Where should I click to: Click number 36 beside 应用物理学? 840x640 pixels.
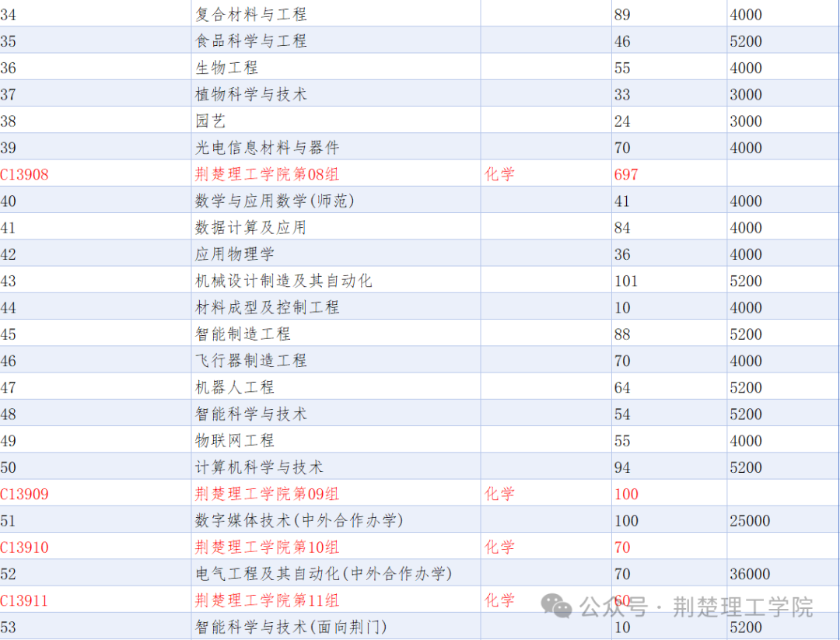tap(622, 254)
